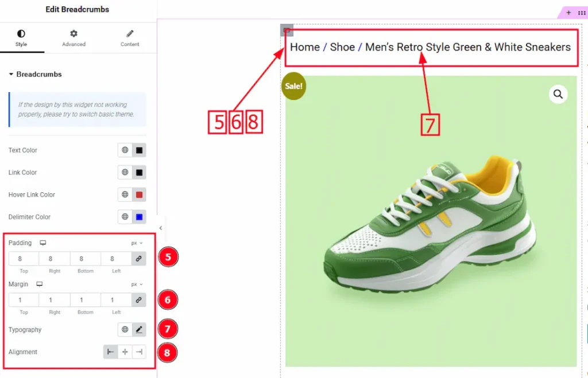The image size is (588, 378).
Task: Click the Shoe breadcrumb link
Action: (x=342, y=47)
